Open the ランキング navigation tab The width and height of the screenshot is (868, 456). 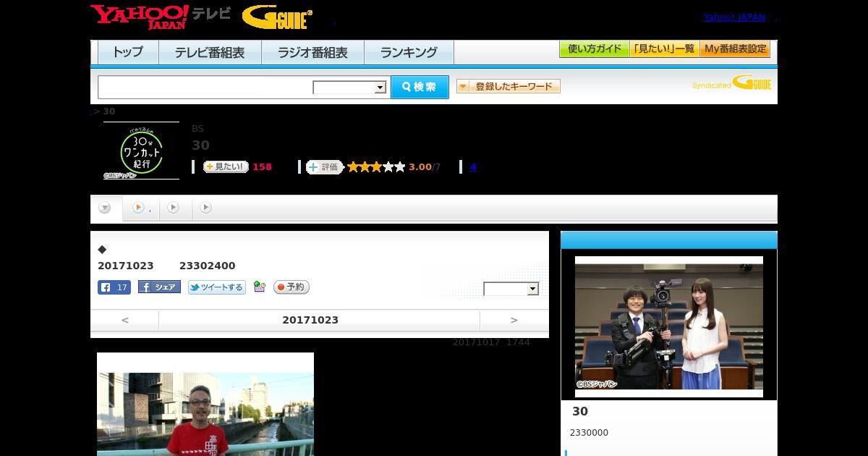(x=409, y=52)
